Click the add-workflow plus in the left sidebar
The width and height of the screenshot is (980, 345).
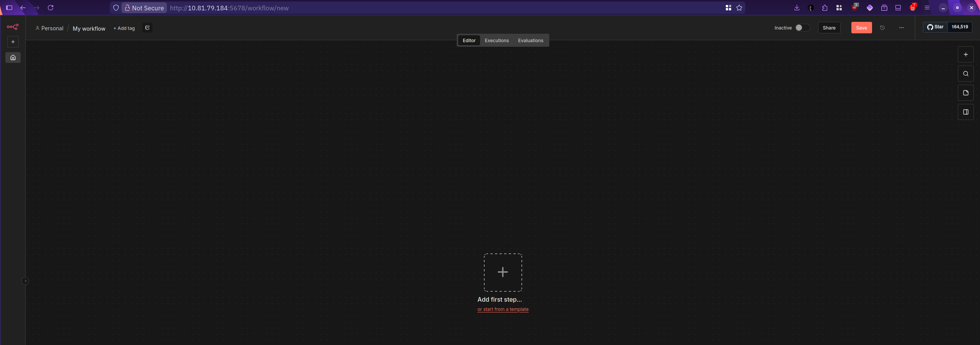click(13, 42)
